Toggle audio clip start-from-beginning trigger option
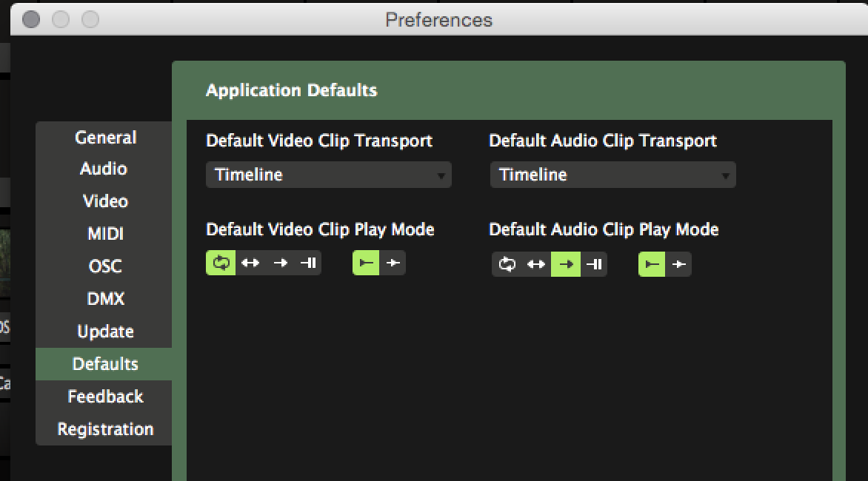Viewport: 868px width, 481px height. [x=652, y=264]
